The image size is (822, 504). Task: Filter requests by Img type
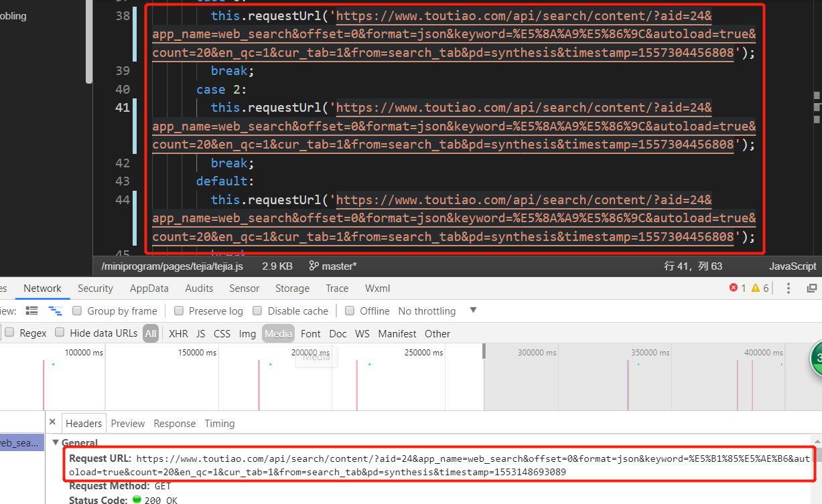[x=247, y=333]
